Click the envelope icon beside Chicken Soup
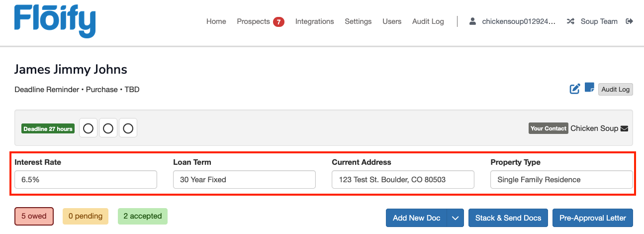Image resolution: width=644 pixels, height=234 pixels. coord(624,128)
